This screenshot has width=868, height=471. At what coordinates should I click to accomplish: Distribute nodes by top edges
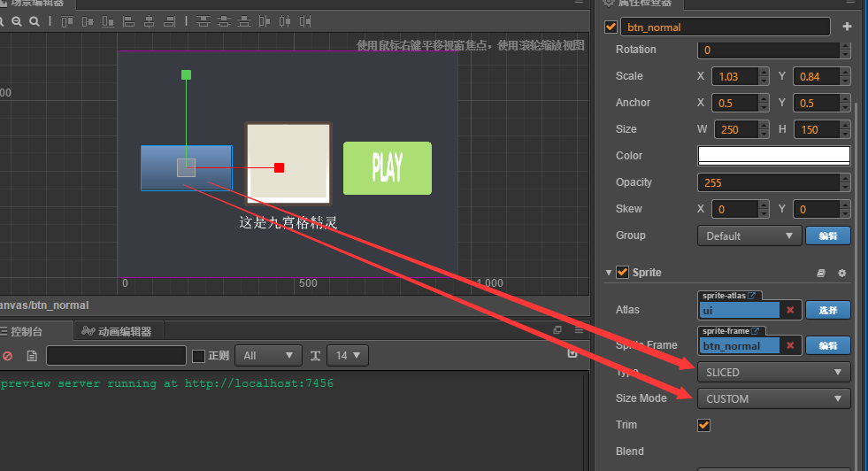pyautogui.click(x=204, y=21)
